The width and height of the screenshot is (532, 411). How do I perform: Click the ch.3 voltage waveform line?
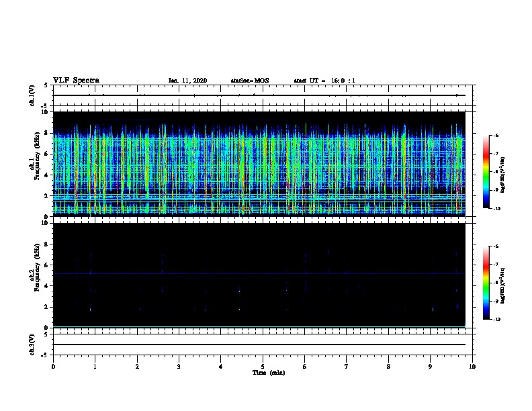click(x=259, y=345)
